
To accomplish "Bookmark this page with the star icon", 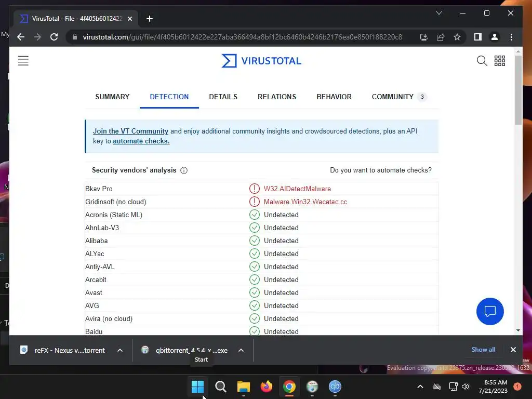I will (457, 37).
